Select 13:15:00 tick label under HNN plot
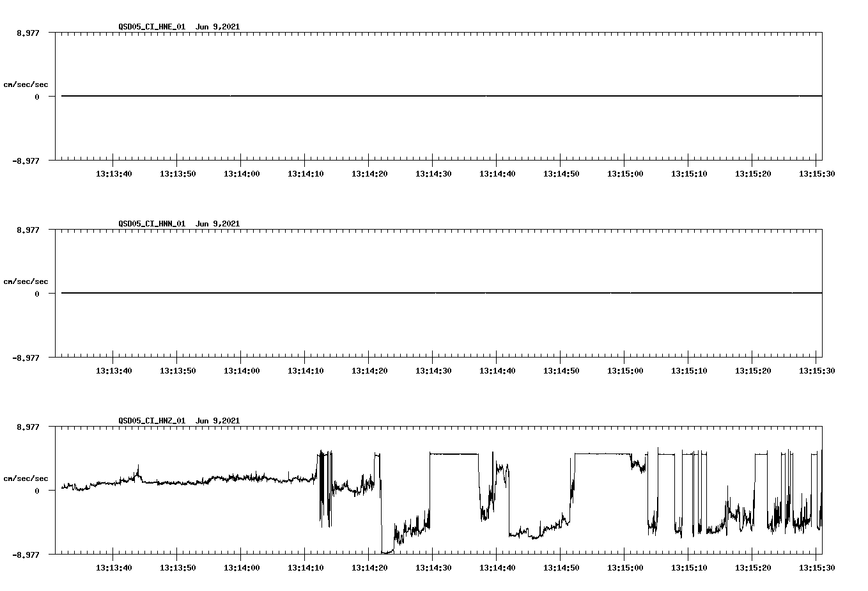The height and width of the screenshot is (591, 868). [625, 371]
